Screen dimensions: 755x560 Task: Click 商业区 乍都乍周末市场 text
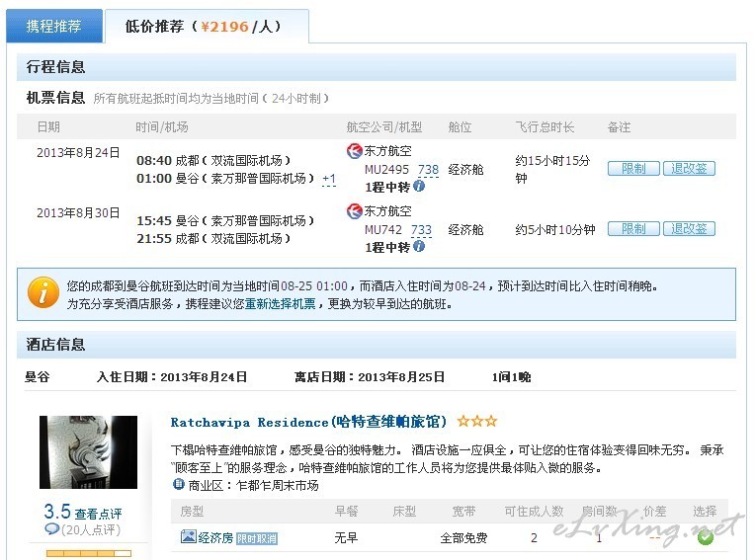[253, 485]
